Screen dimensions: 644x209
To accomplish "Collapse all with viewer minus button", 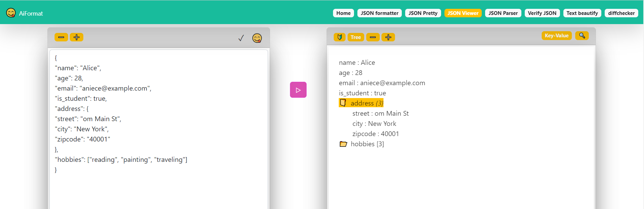I will [x=373, y=37].
